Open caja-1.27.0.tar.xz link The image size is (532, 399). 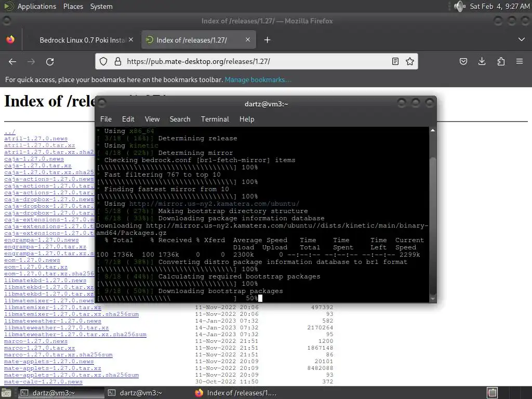(x=37, y=166)
